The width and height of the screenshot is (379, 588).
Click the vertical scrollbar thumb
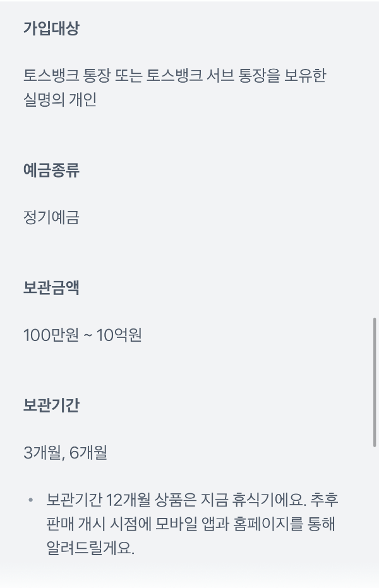[x=374, y=382]
